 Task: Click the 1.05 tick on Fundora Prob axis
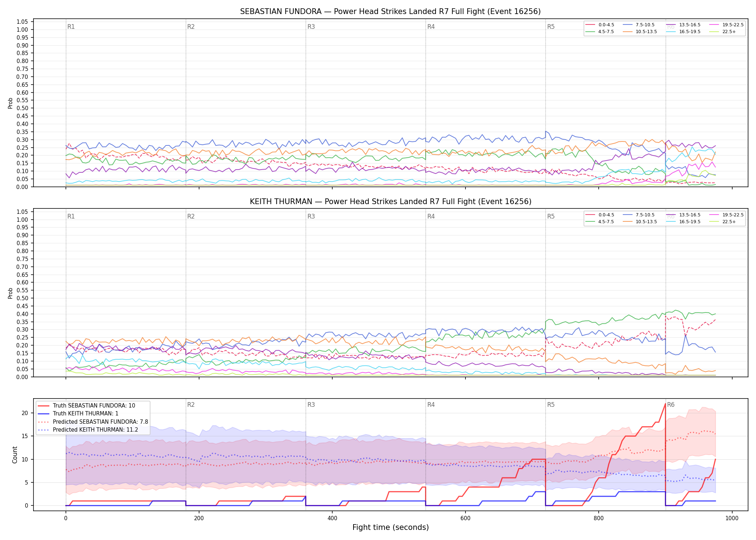tap(22, 22)
